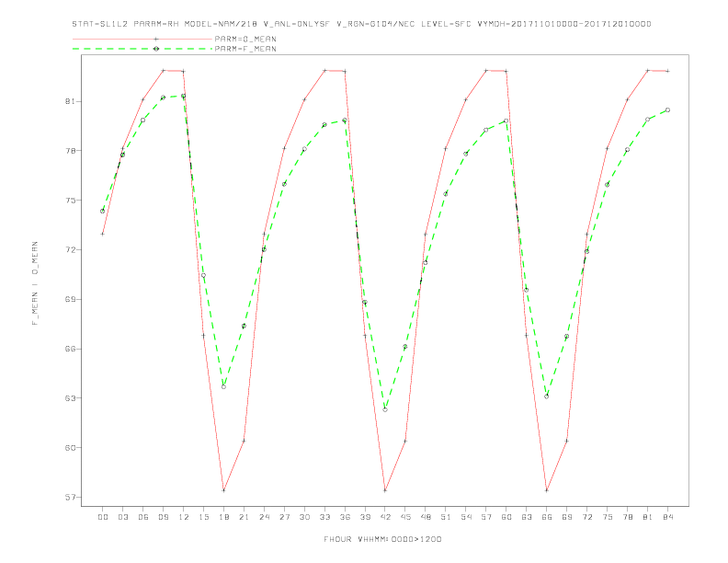Click x-axis forecast hour label 18

(x=223, y=517)
